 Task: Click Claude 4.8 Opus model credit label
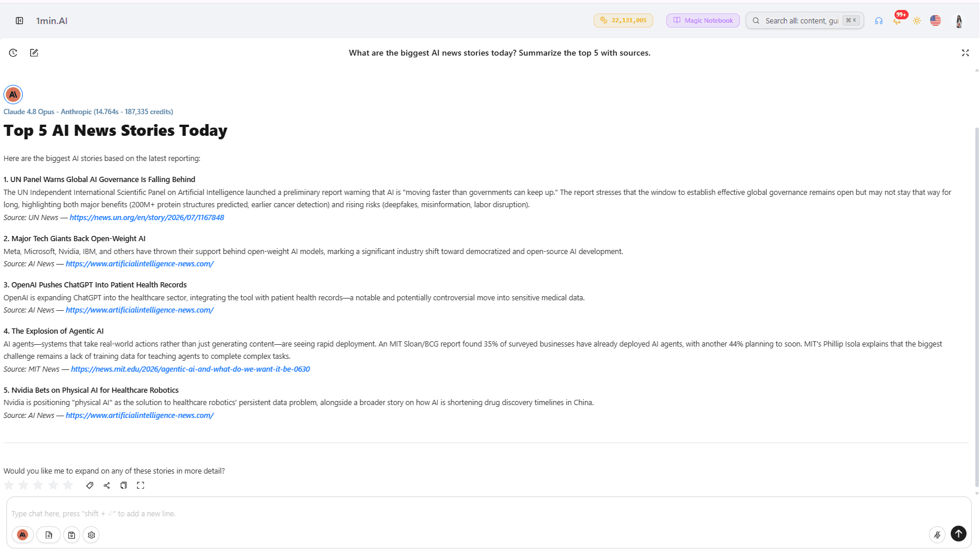tap(88, 112)
